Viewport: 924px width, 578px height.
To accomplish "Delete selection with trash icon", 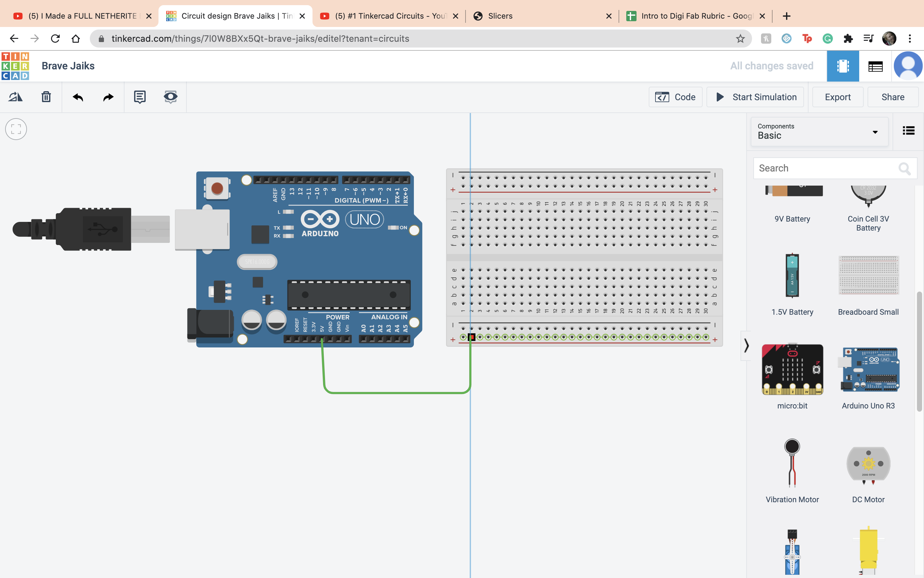I will [46, 97].
